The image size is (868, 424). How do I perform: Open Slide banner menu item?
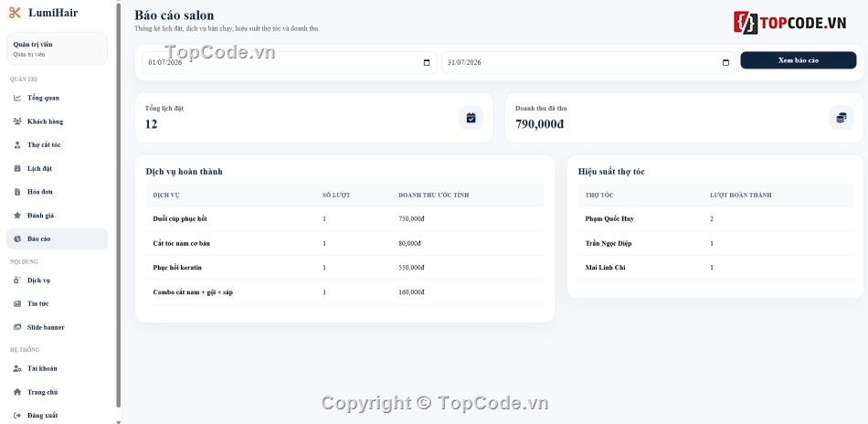[x=57, y=327]
